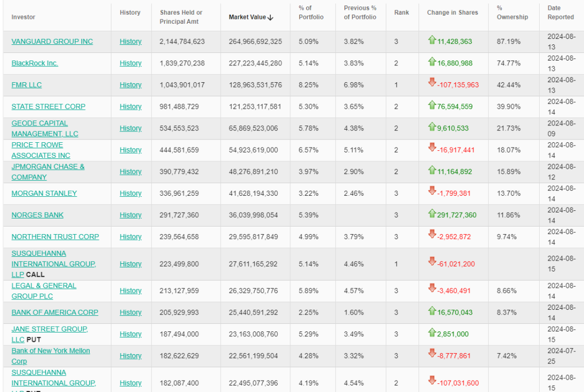The image size is (584, 392).
Task: Sort by Shares Held or Principal Amt
Action: pyautogui.click(x=181, y=17)
